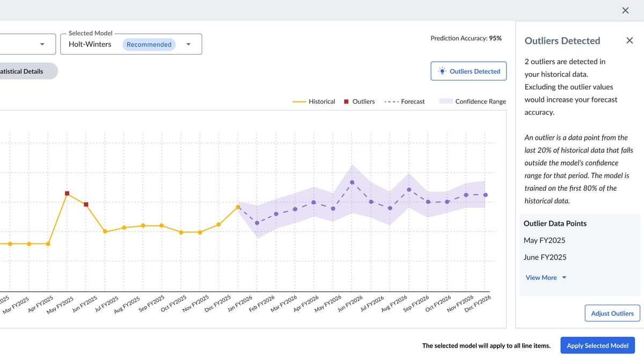Click the Jul FY2025 historical data point
The image size is (644, 362).
coord(105,232)
